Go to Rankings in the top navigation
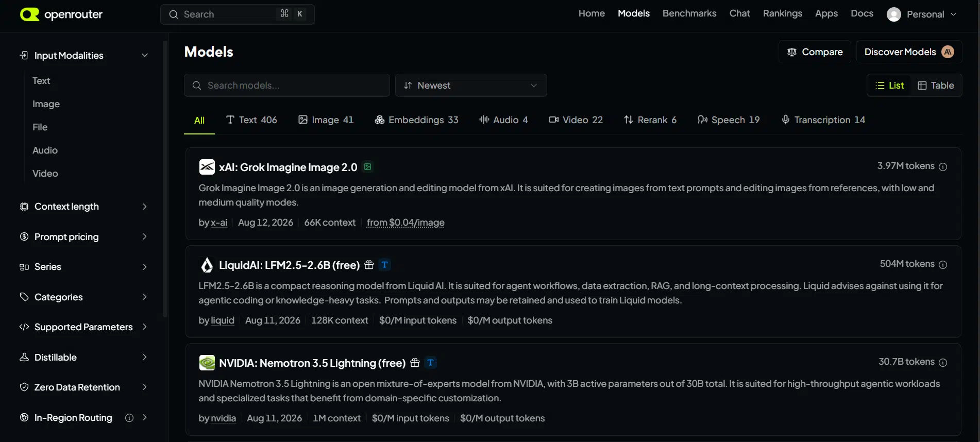 (x=783, y=13)
